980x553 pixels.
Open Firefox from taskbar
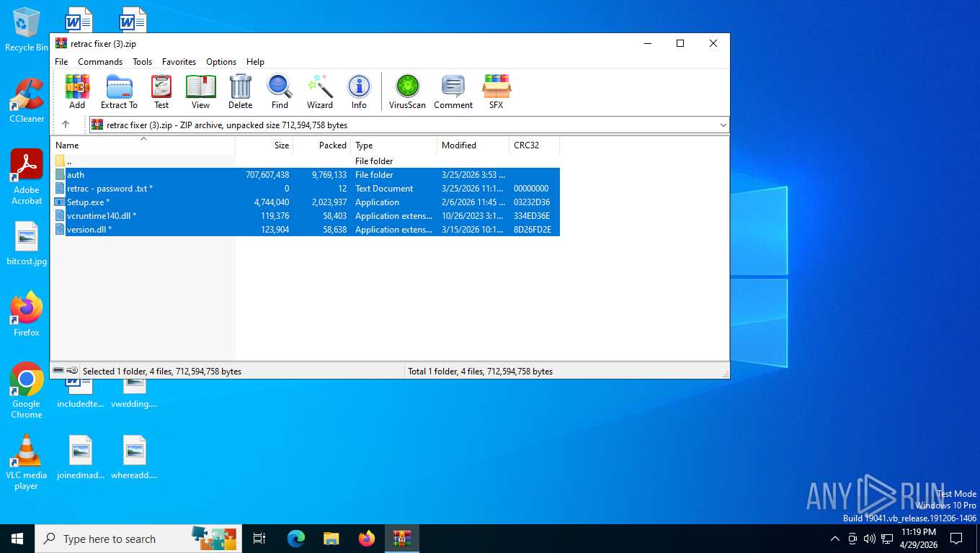point(367,539)
